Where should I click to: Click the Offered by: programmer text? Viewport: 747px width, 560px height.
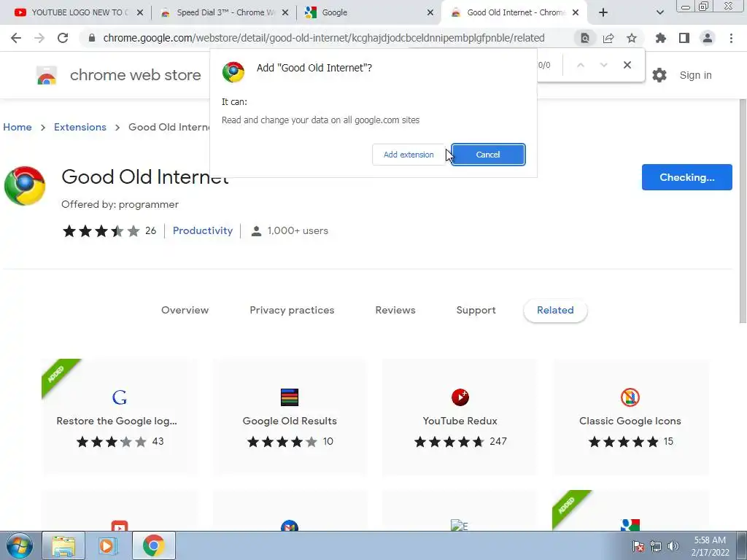(x=120, y=204)
